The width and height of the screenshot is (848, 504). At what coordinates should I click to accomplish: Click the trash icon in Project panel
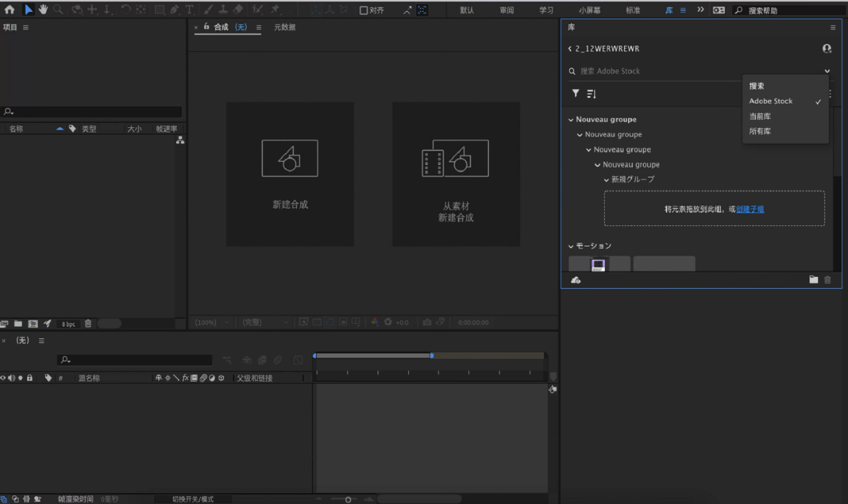[x=88, y=324]
